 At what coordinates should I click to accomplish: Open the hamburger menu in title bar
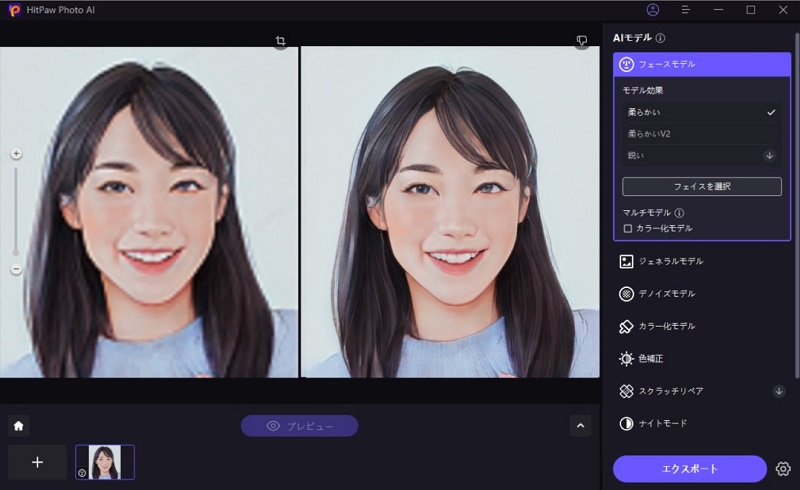click(686, 10)
